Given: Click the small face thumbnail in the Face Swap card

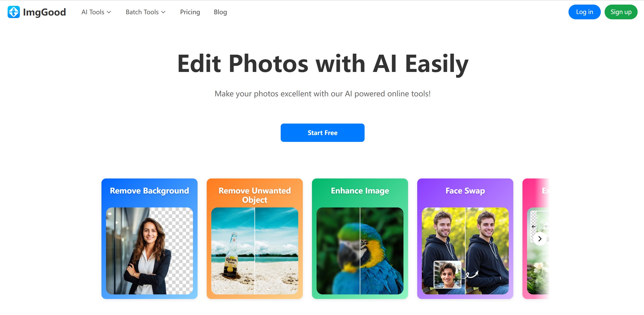Looking at the screenshot, I should click(447, 275).
